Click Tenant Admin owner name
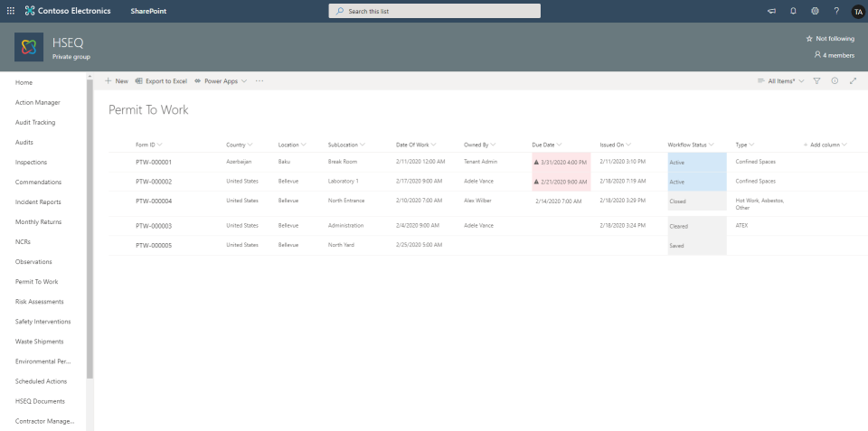Screen dimensions: 868x431 click(480, 162)
